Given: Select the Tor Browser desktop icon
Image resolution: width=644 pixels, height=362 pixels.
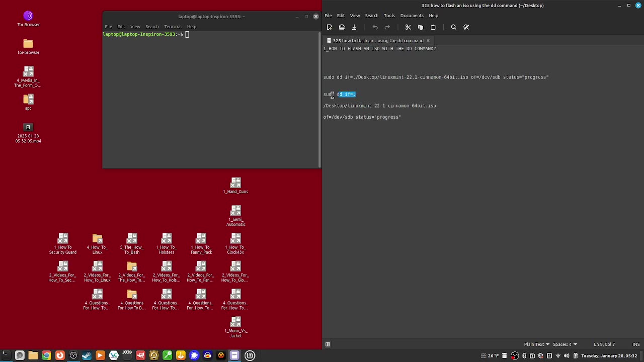Looking at the screenshot, I should 28,19.
